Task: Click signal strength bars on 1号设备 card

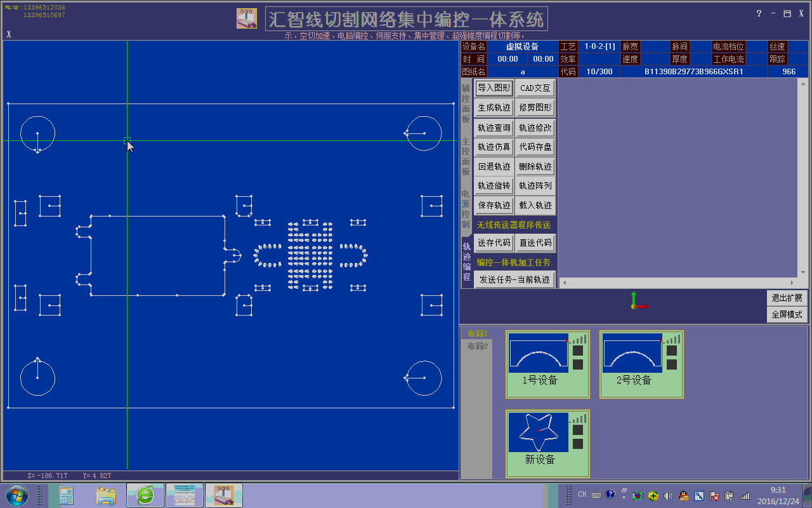Action: (x=578, y=340)
